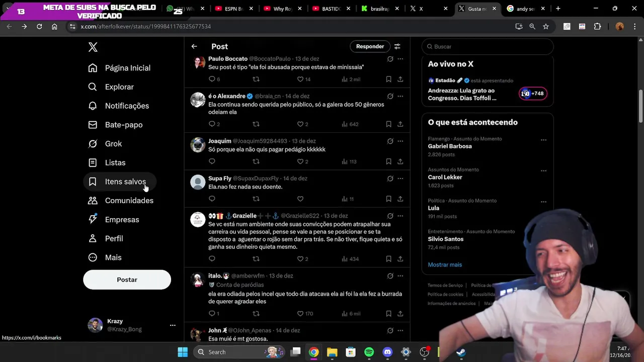Open Spotify from Windows taskbar

[x=369, y=352]
